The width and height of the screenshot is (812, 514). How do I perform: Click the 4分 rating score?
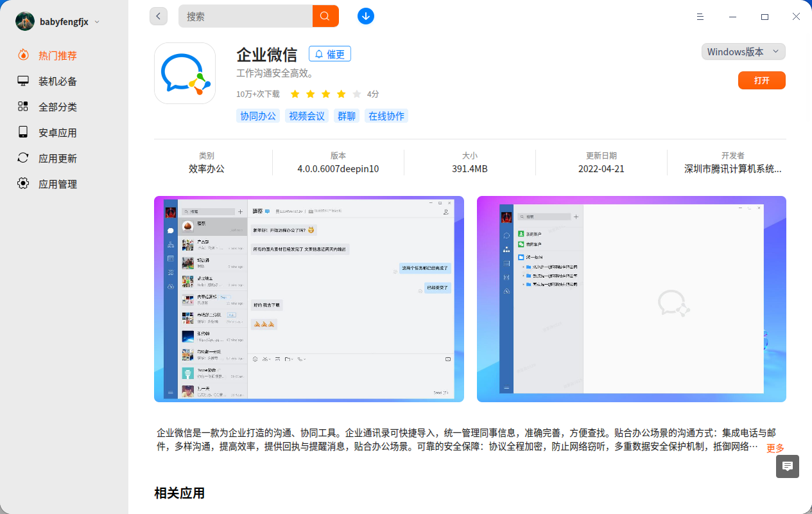(x=373, y=94)
